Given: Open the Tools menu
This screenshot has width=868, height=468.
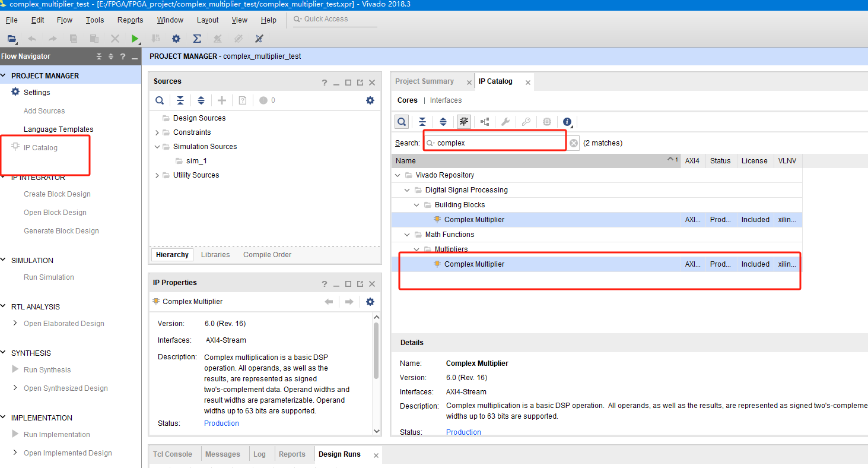Looking at the screenshot, I should coord(95,20).
